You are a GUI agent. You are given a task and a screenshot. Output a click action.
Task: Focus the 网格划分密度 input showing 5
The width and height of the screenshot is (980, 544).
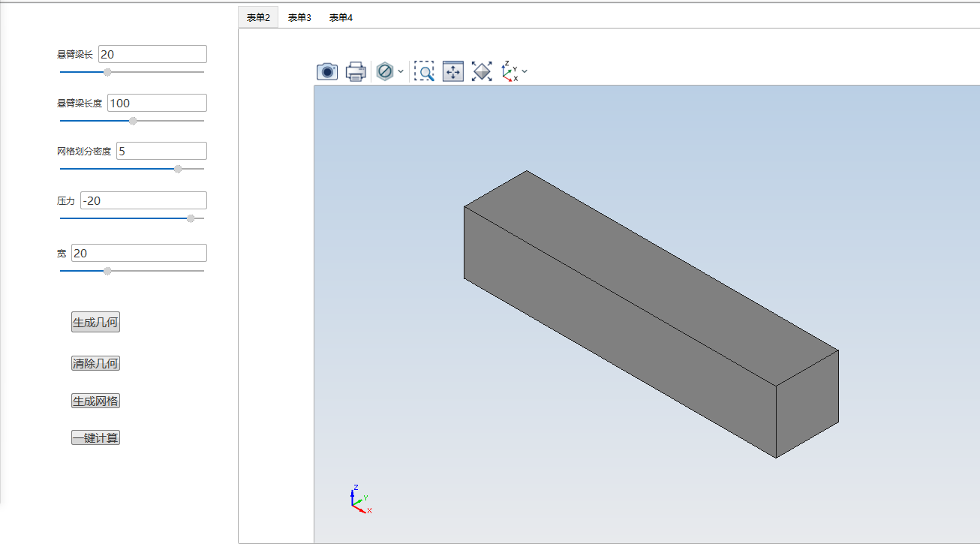(x=161, y=151)
